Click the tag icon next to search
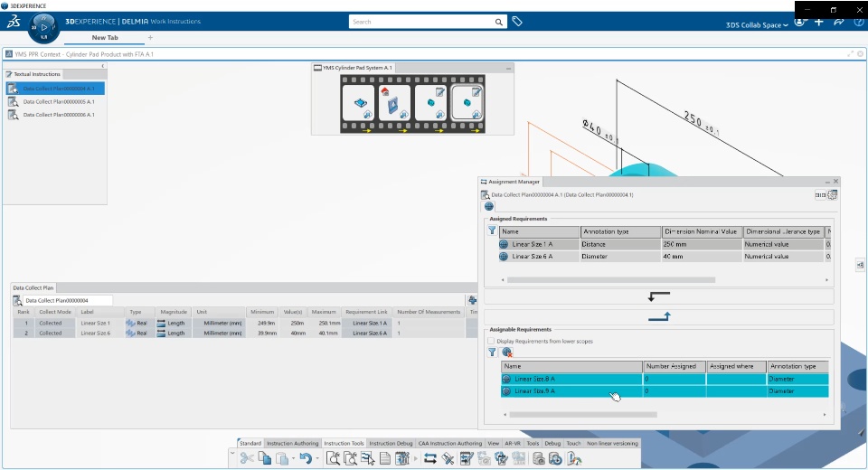This screenshot has width=868, height=470. tap(517, 22)
